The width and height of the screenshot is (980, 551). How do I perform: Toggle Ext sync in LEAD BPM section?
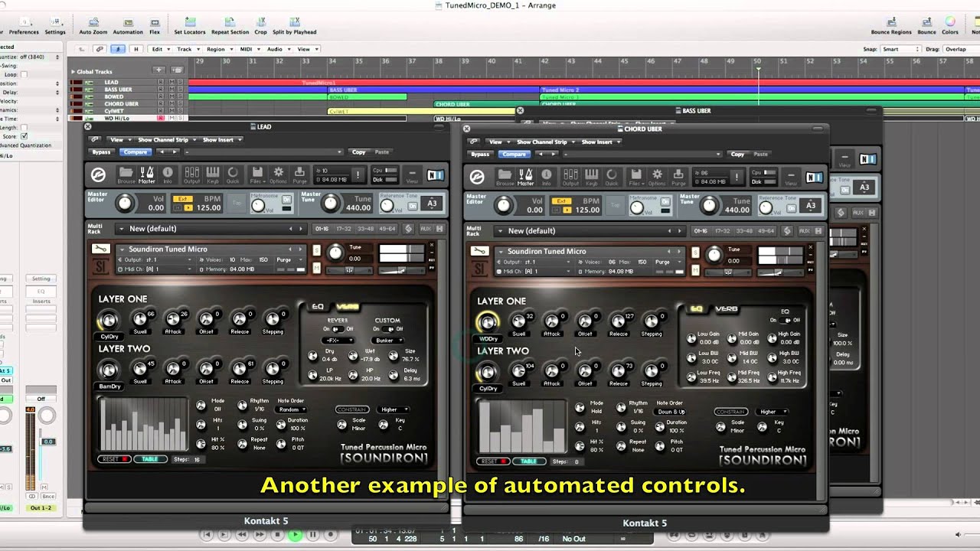(182, 199)
